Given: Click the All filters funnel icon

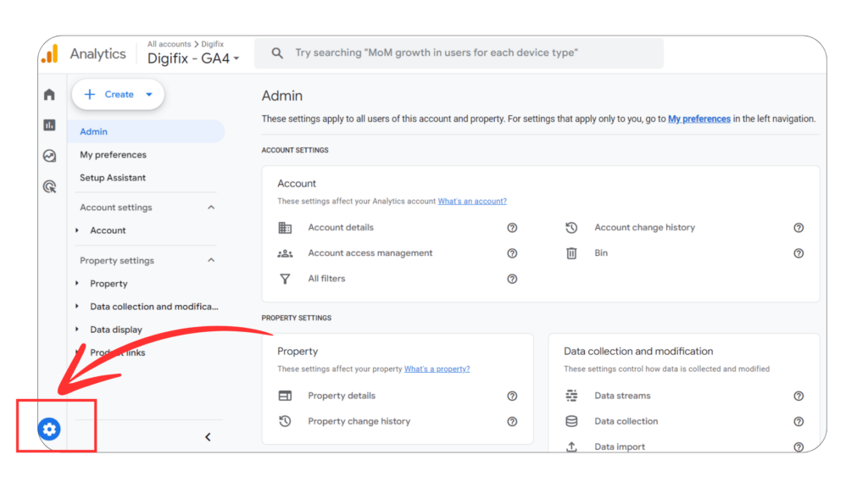Looking at the screenshot, I should (285, 279).
